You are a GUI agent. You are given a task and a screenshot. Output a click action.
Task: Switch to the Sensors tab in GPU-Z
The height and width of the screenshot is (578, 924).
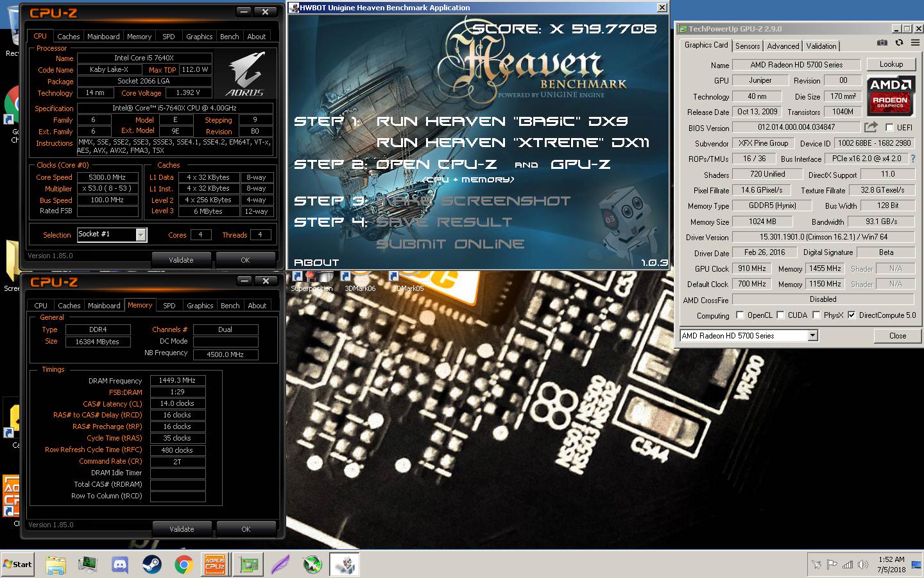748,46
